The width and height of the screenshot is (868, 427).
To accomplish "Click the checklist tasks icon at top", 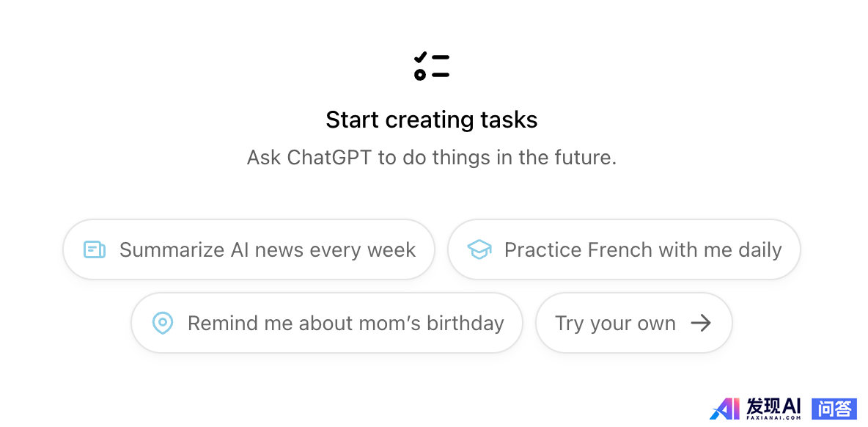I will pos(431,66).
